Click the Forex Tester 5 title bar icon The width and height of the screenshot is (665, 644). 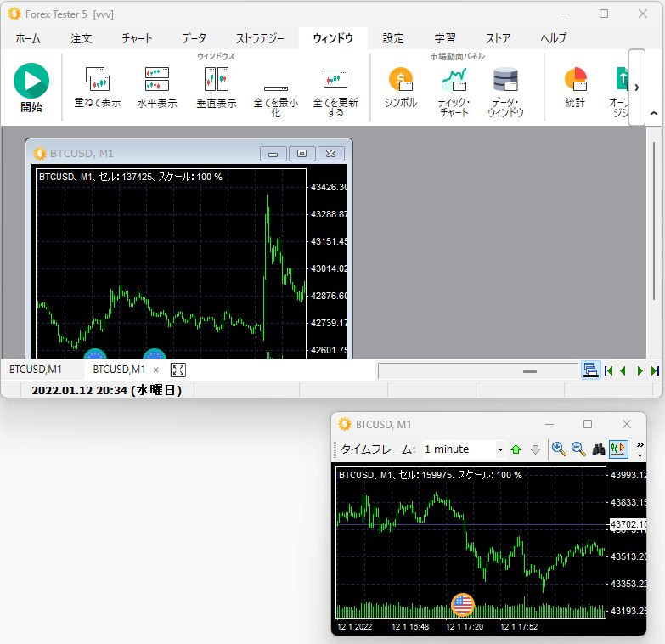tap(14, 14)
